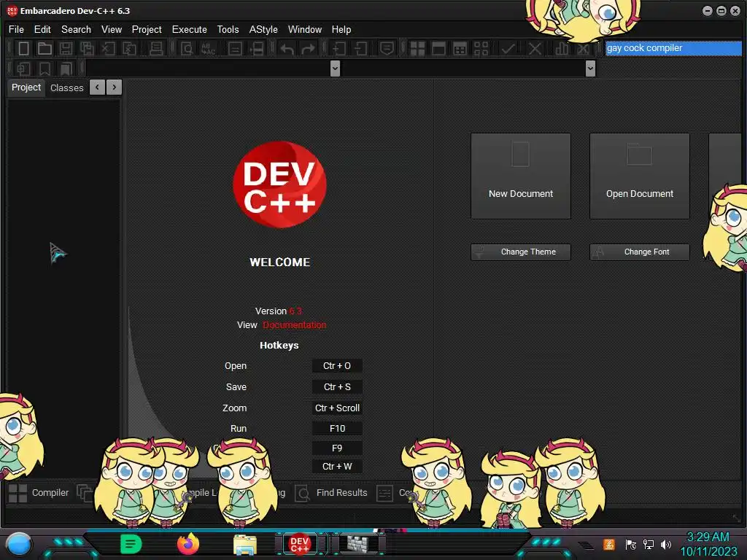Click the Ctr + O hotkey label
The width and height of the screenshot is (747, 560).
coord(337,366)
